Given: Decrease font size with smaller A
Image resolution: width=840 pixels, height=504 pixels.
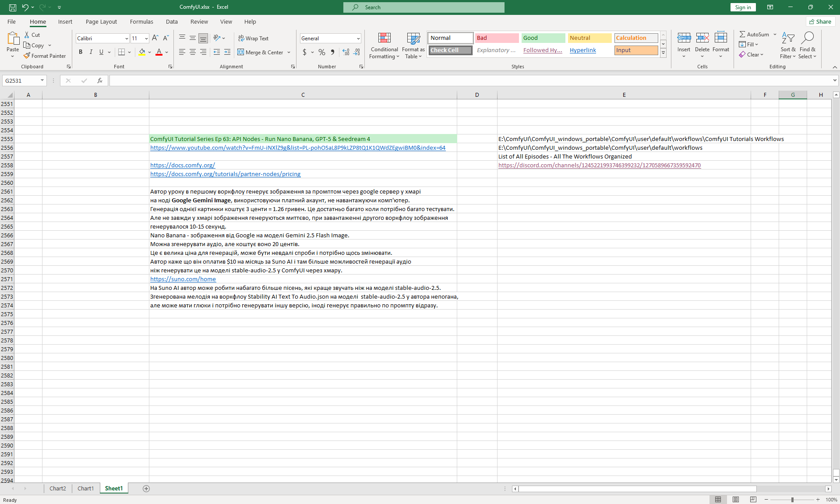Looking at the screenshot, I should (x=166, y=39).
